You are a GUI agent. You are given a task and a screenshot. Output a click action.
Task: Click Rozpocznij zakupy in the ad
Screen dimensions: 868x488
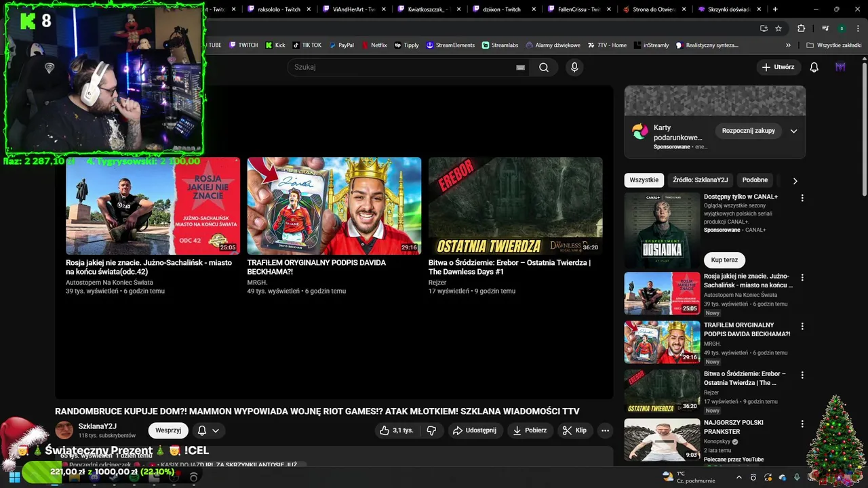pos(748,131)
